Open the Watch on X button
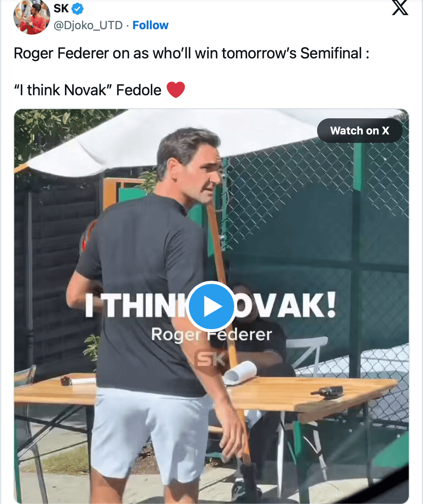423x504 pixels. pyautogui.click(x=360, y=131)
